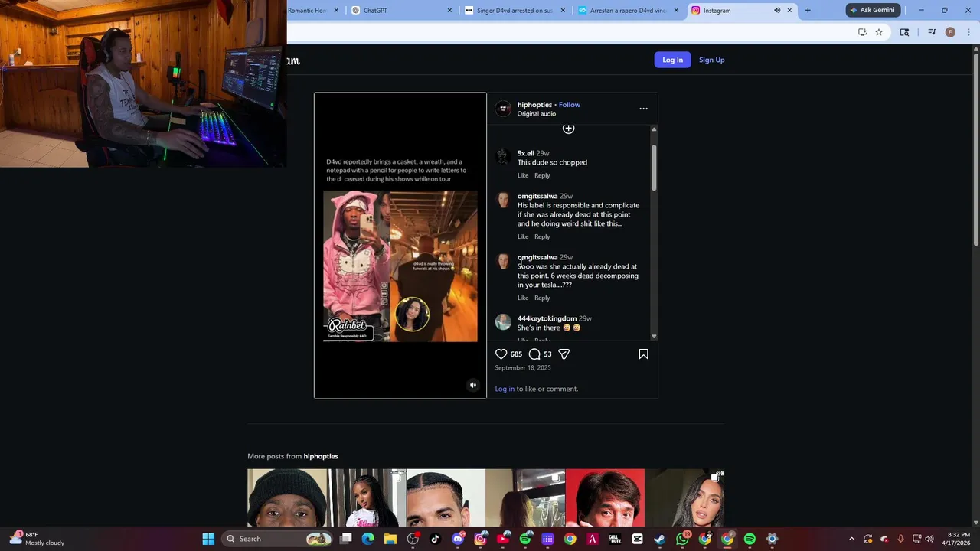Image resolution: width=980 pixels, height=551 pixels.
Task: Open a new browser tab
Action: pyautogui.click(x=807, y=11)
